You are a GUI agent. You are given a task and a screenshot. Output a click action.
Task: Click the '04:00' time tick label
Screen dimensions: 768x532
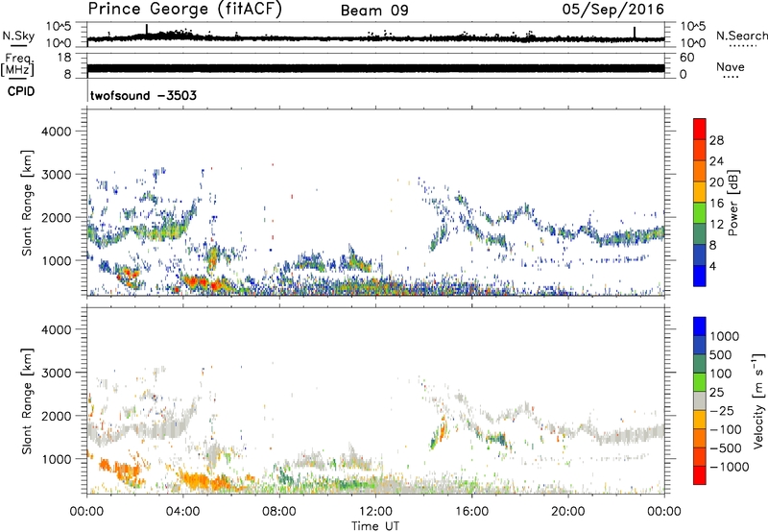tap(183, 512)
